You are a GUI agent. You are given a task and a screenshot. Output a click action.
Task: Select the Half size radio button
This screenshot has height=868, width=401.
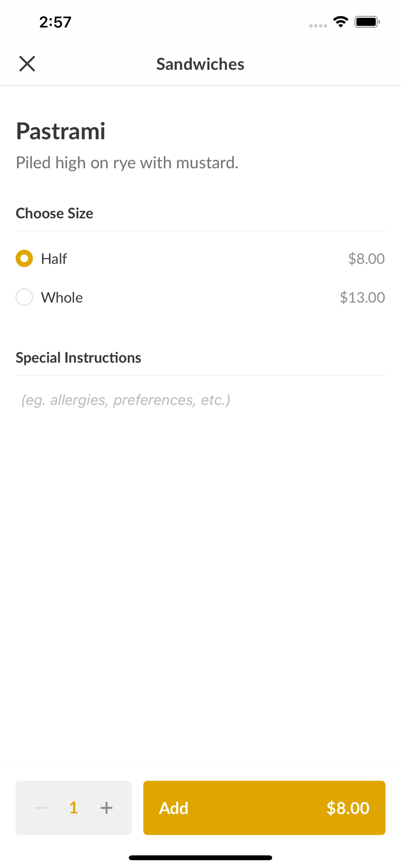click(x=24, y=258)
